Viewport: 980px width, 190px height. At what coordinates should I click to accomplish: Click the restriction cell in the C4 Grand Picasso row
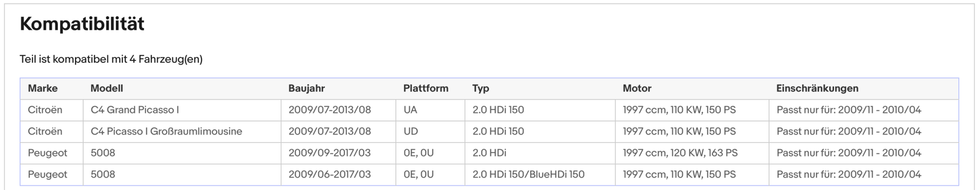864,110
